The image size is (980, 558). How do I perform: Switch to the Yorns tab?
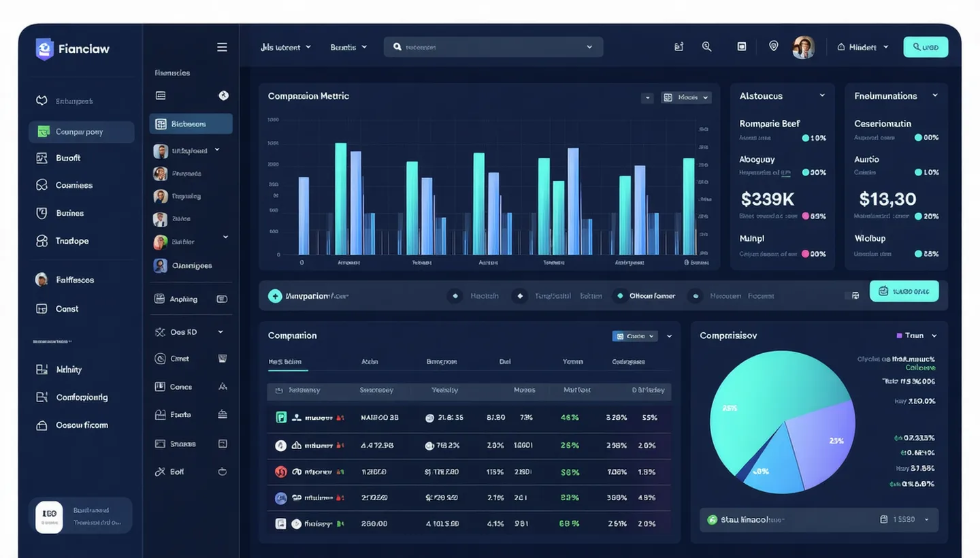coord(573,362)
